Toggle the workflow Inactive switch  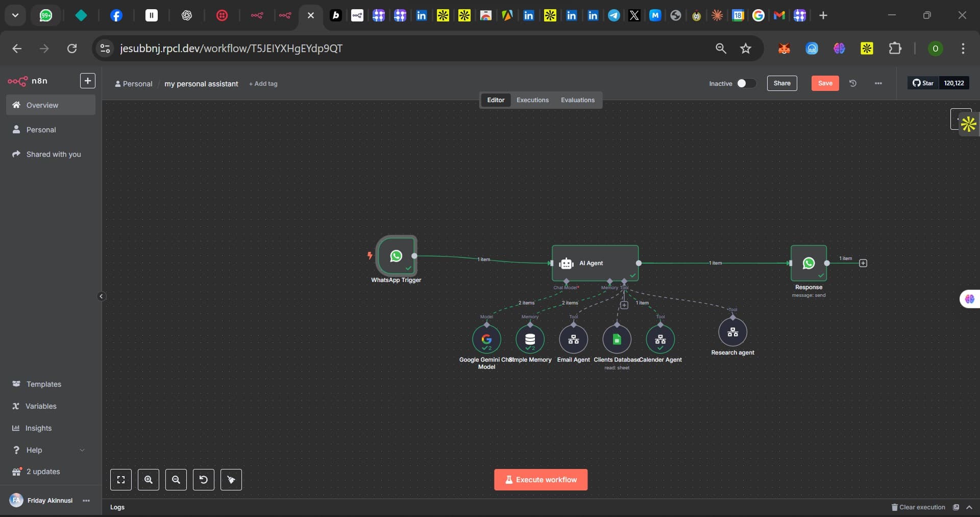coord(746,83)
